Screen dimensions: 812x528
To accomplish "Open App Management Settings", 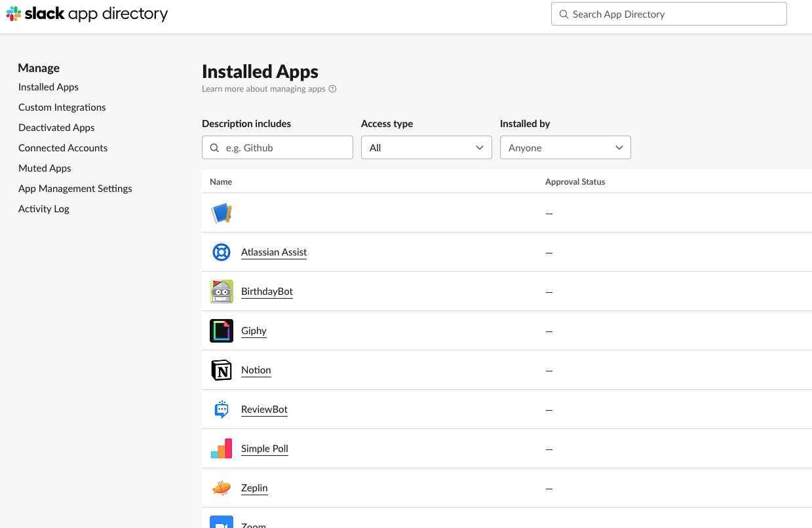I will pos(75,189).
